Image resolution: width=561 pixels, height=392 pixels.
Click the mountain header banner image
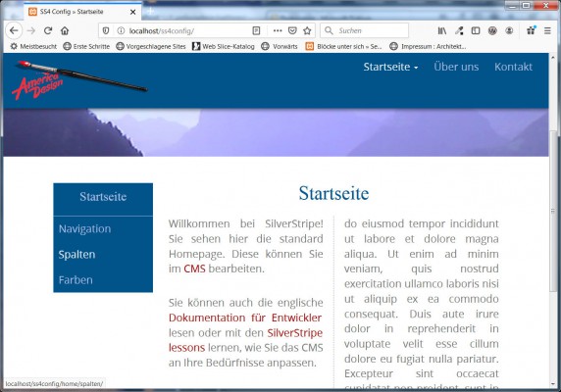click(276, 132)
